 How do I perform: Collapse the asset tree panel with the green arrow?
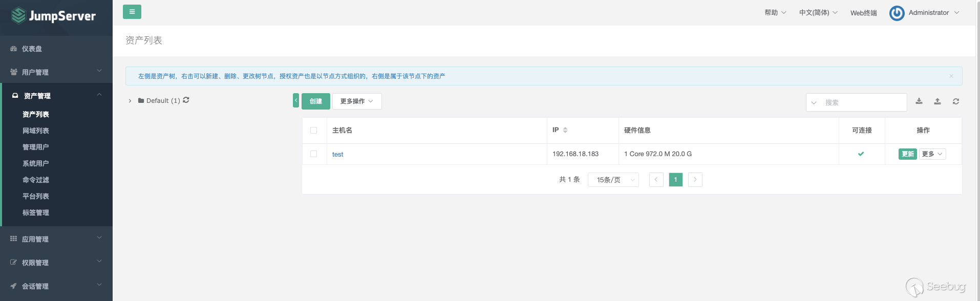pyautogui.click(x=295, y=100)
